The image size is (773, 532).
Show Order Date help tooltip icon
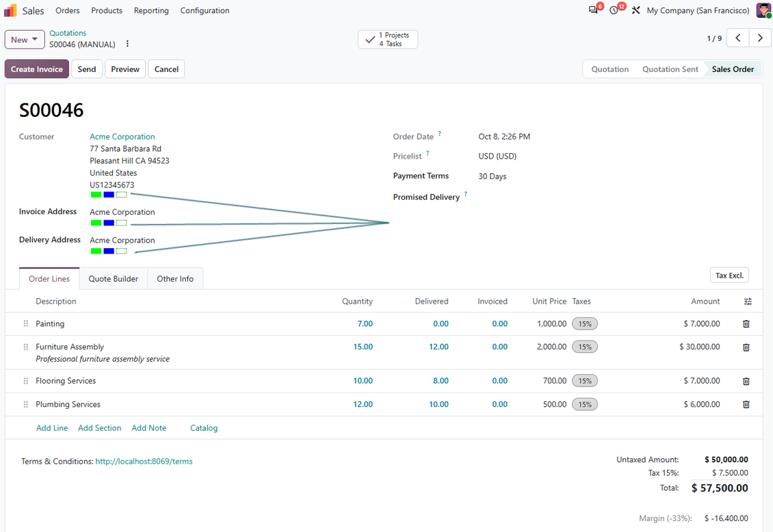tap(440, 133)
